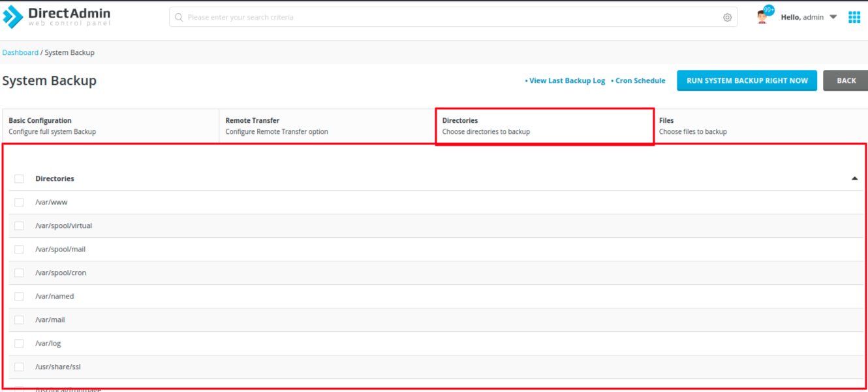Check the /var/log directory box

pos(19,344)
